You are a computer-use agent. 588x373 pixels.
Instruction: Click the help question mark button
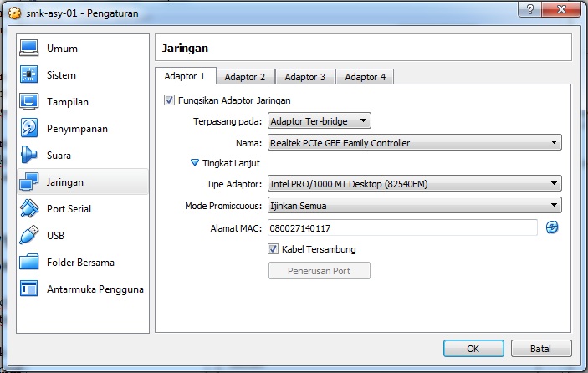pyautogui.click(x=530, y=9)
